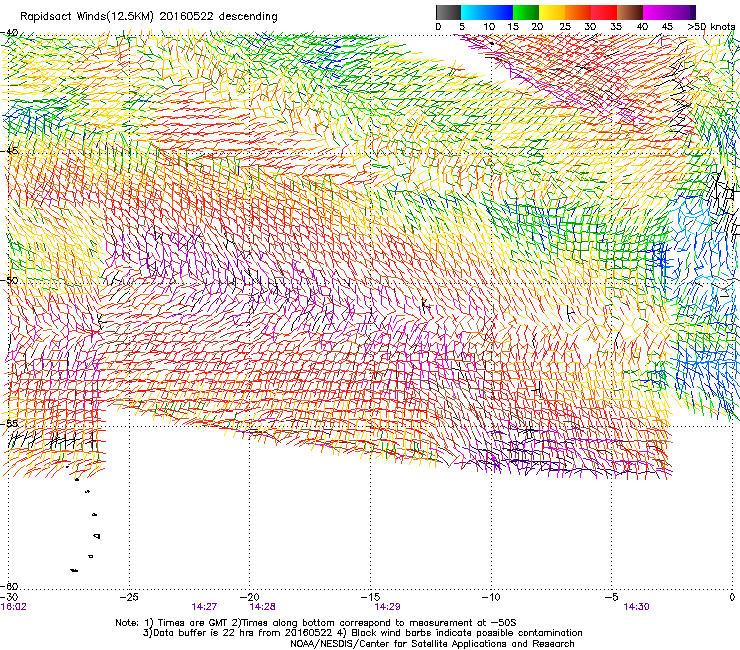Click the '-15' longitude axis label

370,597
